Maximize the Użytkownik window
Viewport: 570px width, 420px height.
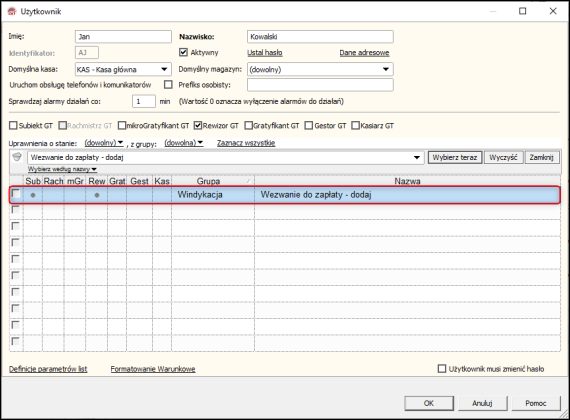coord(522,11)
